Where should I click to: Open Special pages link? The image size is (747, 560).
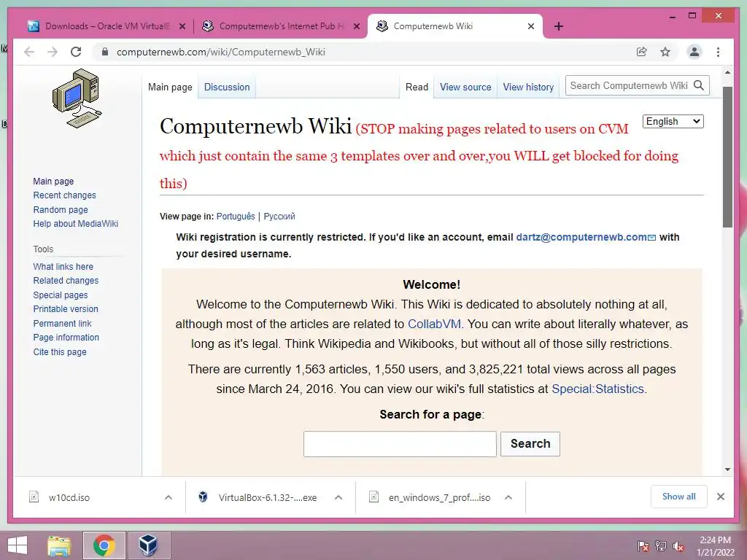point(60,295)
